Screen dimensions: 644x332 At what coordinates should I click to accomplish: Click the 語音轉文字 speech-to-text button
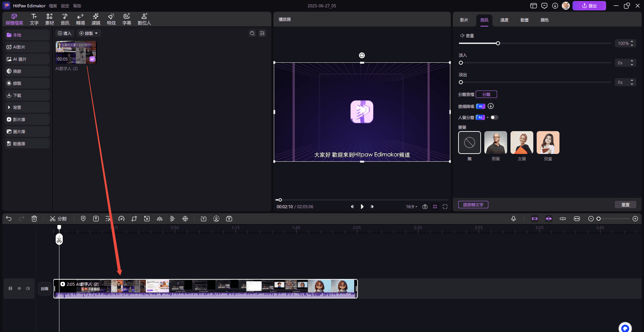coord(473,205)
